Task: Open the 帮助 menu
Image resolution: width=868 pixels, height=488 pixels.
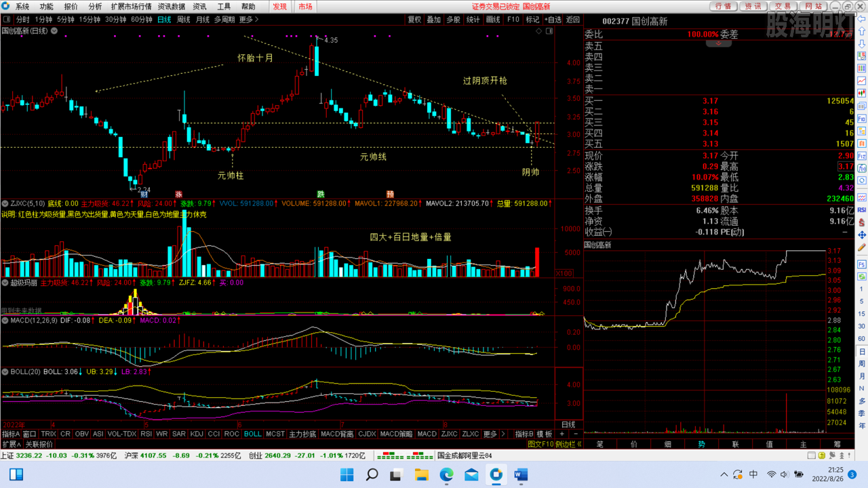Action: (248, 7)
